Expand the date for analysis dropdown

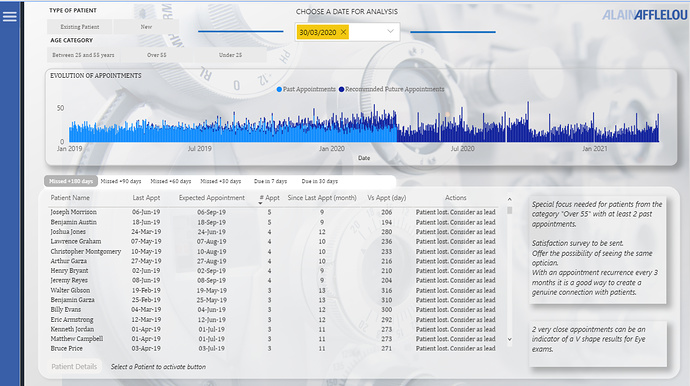pos(390,31)
